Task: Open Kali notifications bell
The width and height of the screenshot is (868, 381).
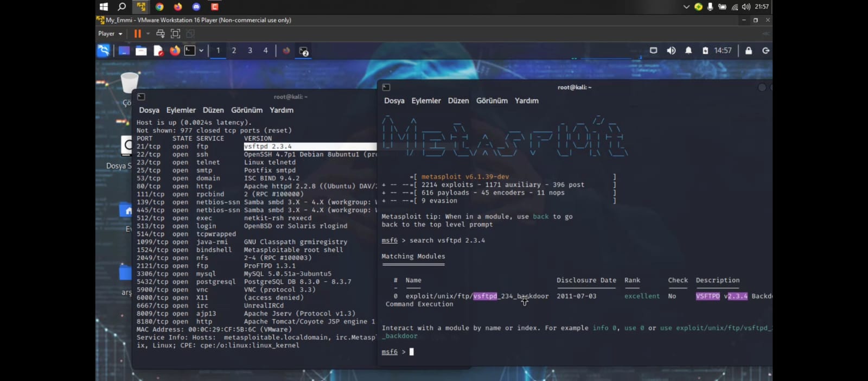Action: point(688,50)
